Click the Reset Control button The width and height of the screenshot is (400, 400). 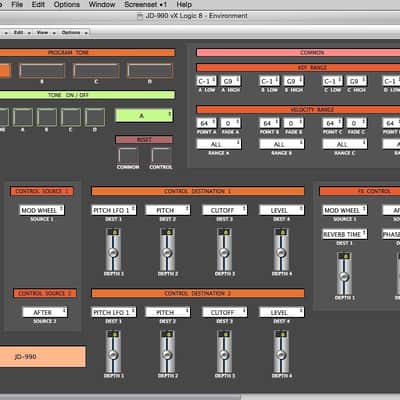(x=161, y=156)
